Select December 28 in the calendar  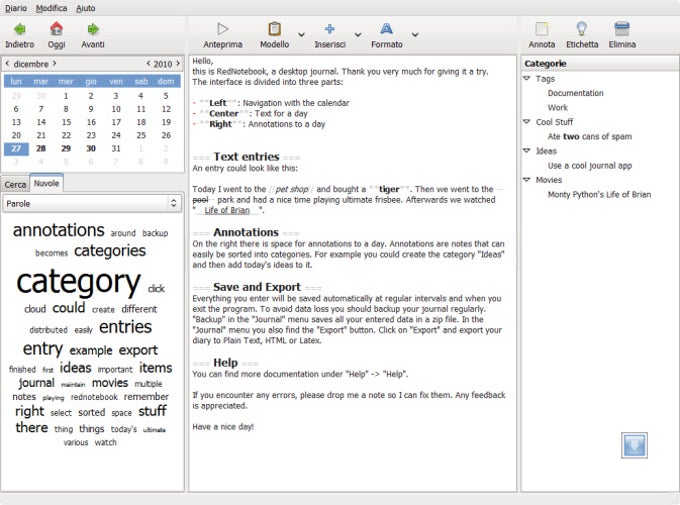[41, 148]
